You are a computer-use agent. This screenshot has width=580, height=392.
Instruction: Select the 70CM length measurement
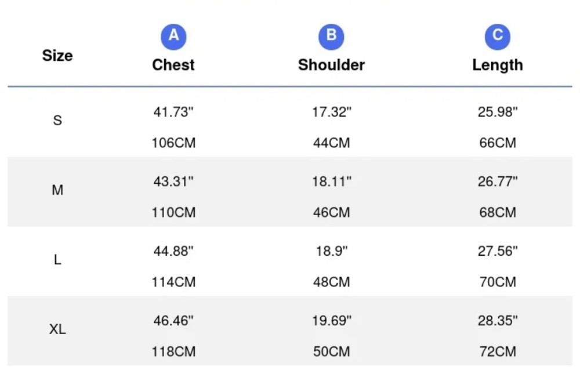coord(498,282)
